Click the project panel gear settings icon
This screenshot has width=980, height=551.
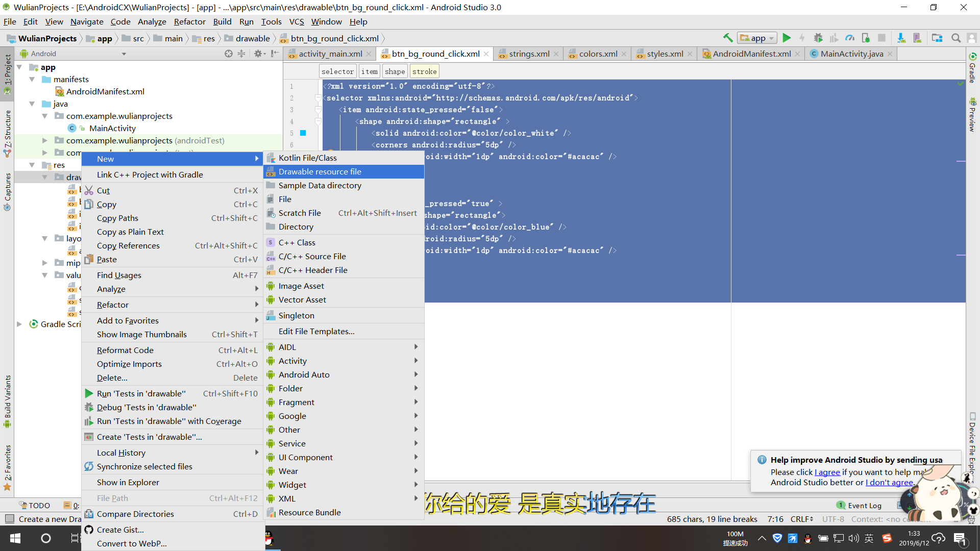[x=258, y=54]
